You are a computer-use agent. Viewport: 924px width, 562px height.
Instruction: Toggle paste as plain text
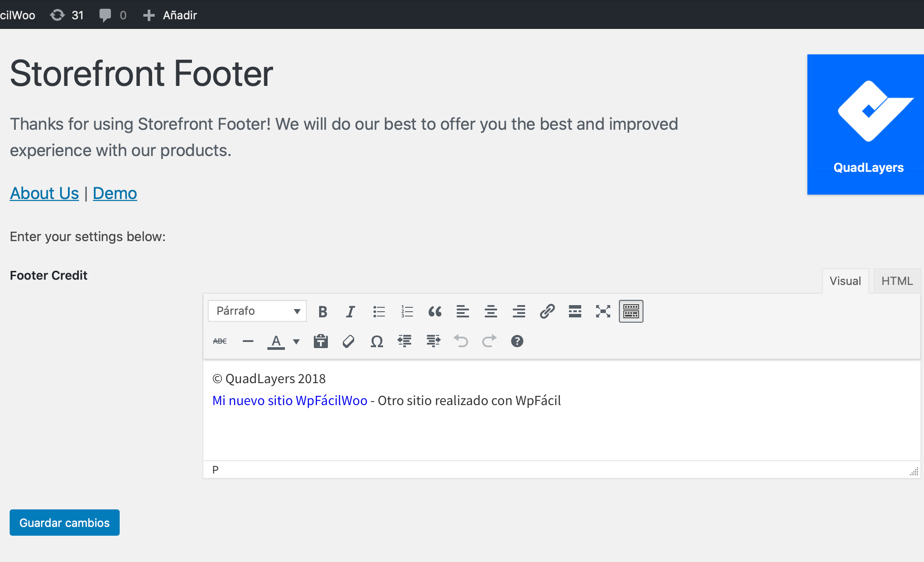(321, 341)
